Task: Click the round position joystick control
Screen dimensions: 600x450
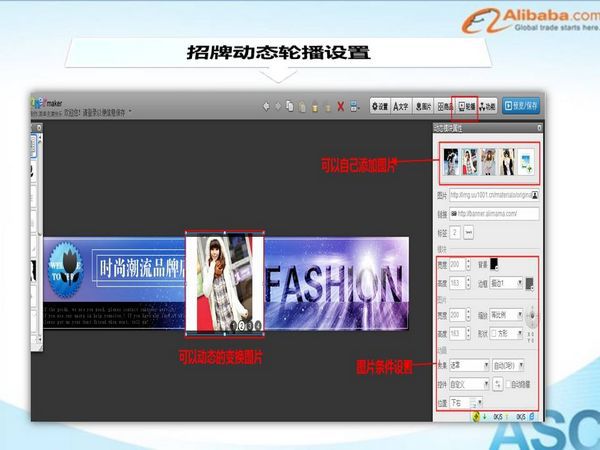Action: (x=531, y=316)
